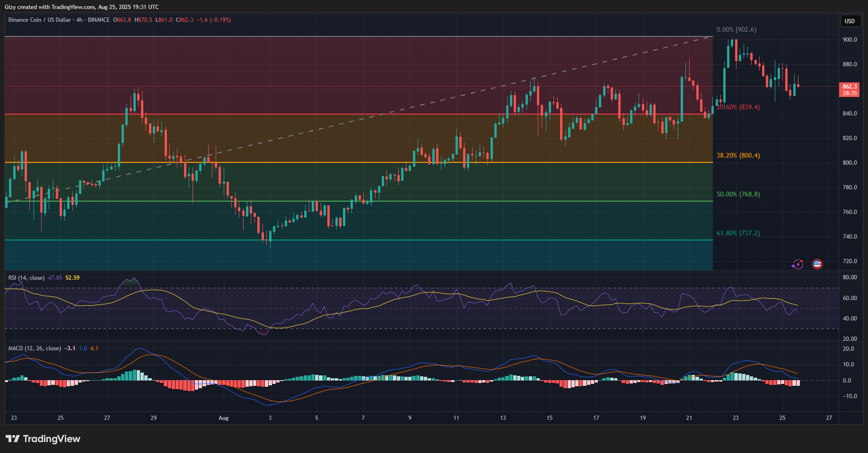This screenshot has height=453, width=868.
Task: Click the −1.6 (−0.19%) change value
Action: [214, 20]
